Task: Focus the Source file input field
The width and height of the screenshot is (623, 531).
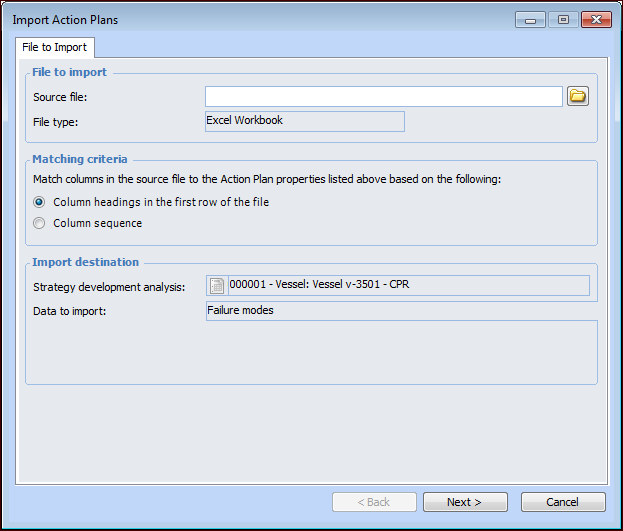Action: pyautogui.click(x=384, y=97)
